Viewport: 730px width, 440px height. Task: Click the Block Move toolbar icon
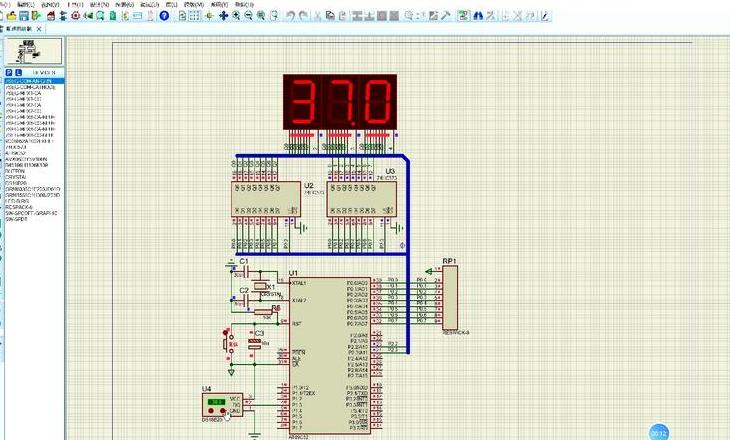click(x=370, y=16)
